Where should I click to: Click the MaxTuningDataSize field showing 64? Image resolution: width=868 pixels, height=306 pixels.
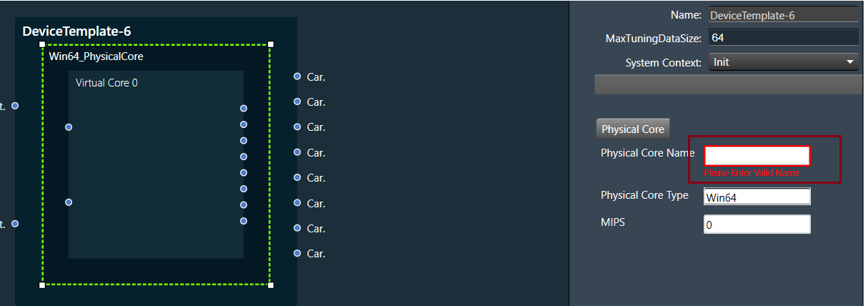point(784,38)
